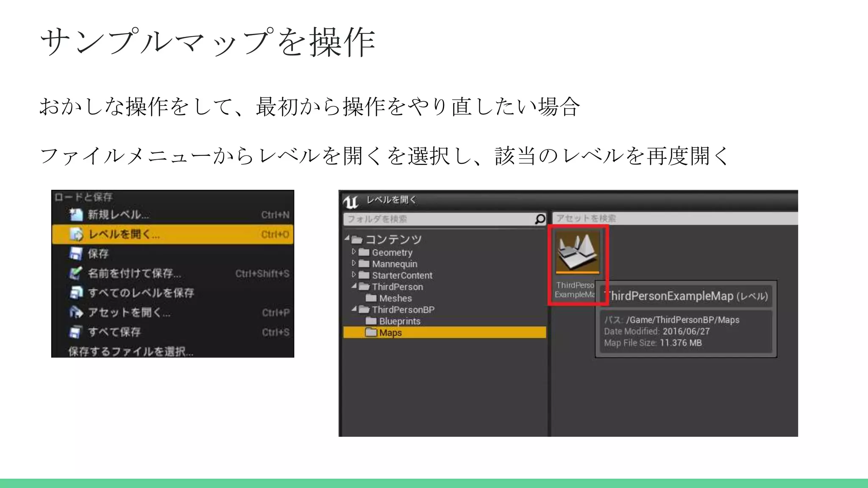Image resolution: width=868 pixels, height=488 pixels.
Task: Select the Blueprints subfolder
Action: [400, 321]
